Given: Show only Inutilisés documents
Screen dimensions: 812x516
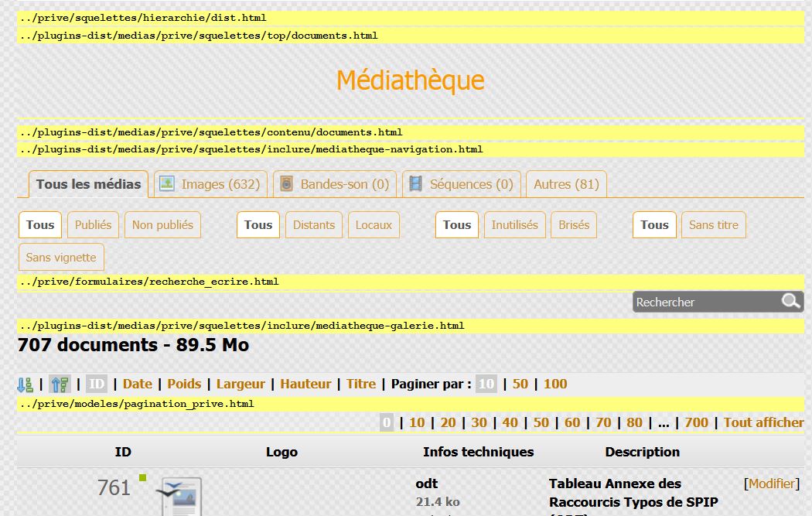Looking at the screenshot, I should point(514,225).
